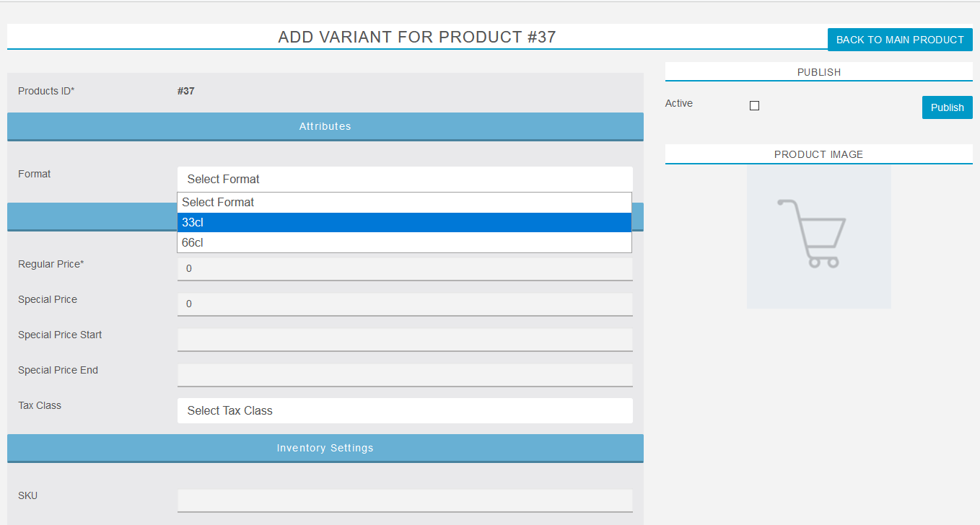Click the 'PRODUCT IMAGE' panel heading
Screen dimensions: 980x525
click(x=818, y=154)
